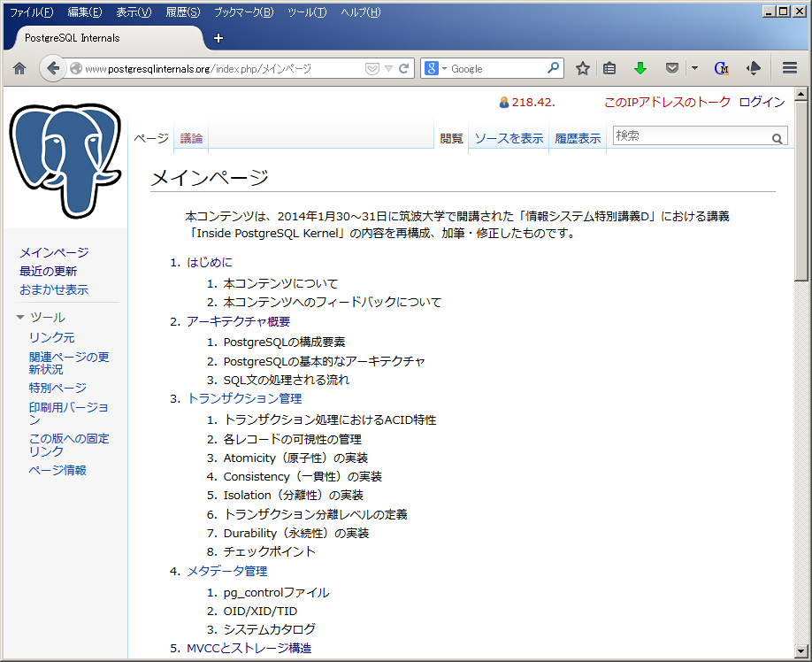Click the wiki search magnifier icon

[777, 139]
